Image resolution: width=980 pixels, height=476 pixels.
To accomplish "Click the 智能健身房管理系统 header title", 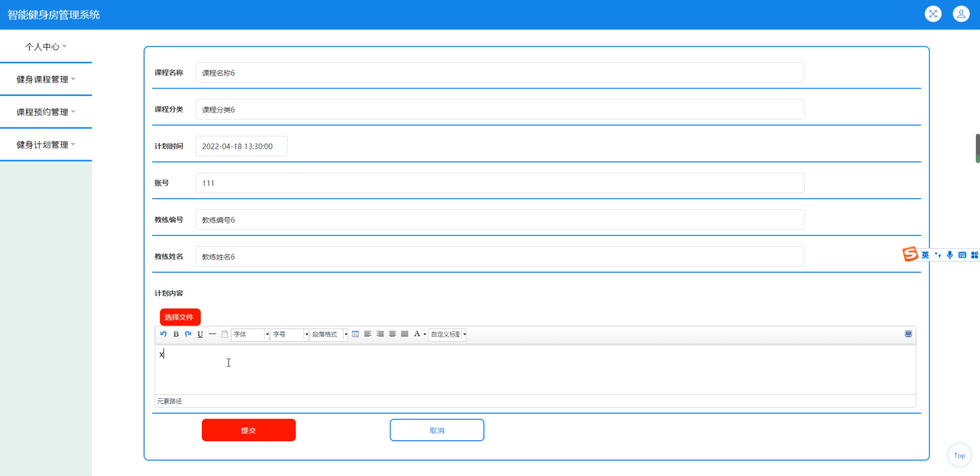I will click(53, 15).
